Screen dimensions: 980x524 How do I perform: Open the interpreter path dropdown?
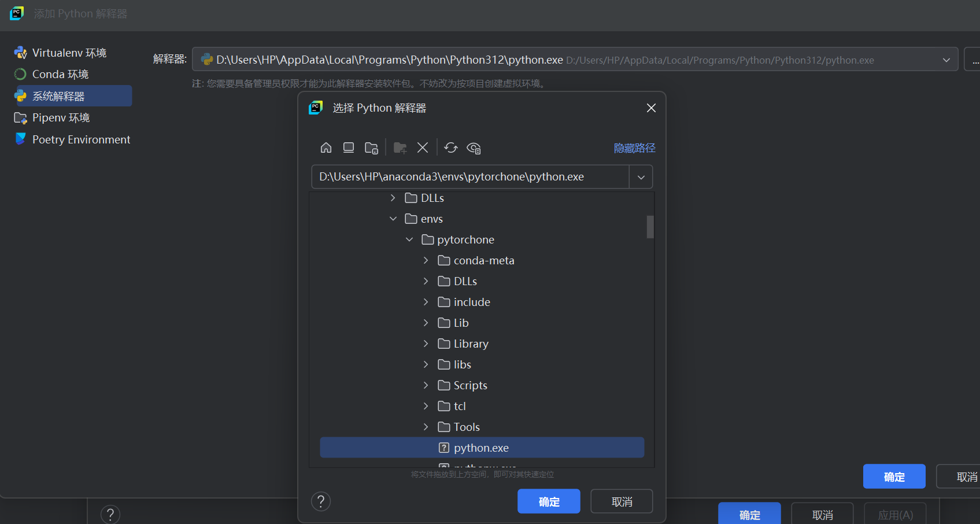pyautogui.click(x=946, y=60)
